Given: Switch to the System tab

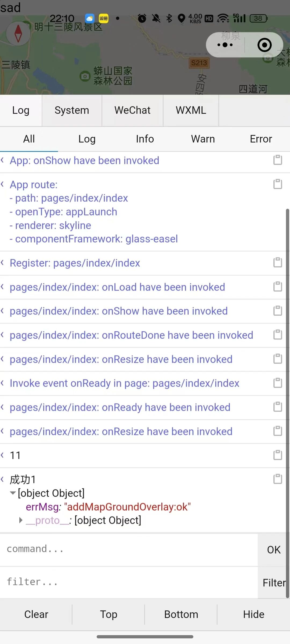Looking at the screenshot, I should (x=72, y=110).
